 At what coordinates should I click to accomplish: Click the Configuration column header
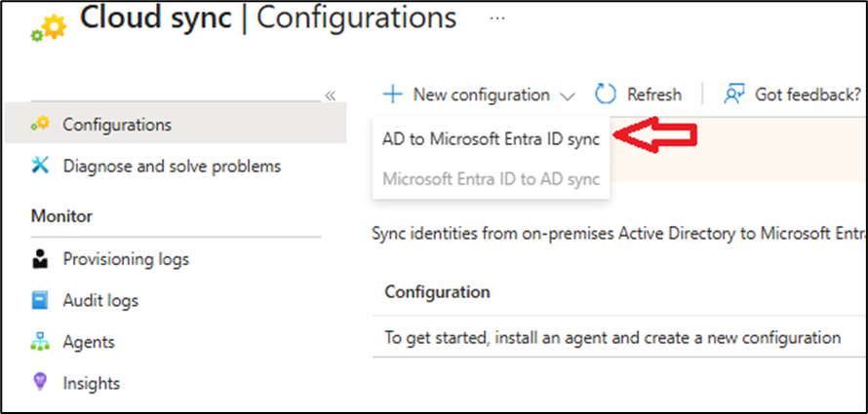coord(437,292)
